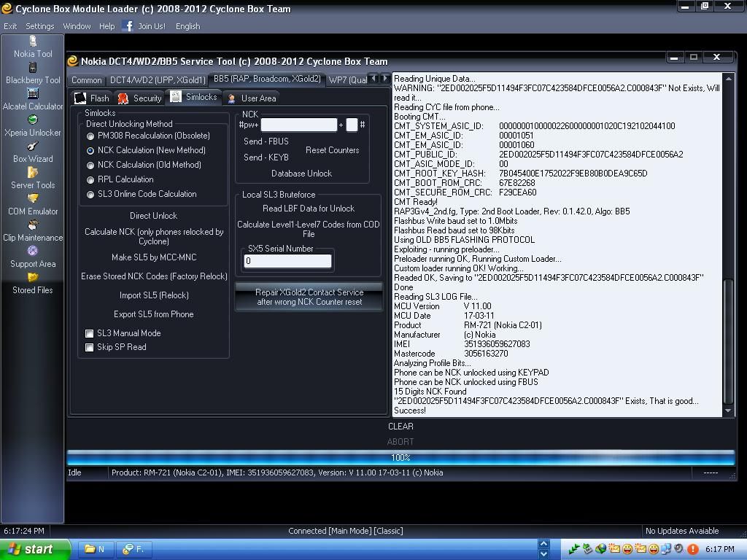Enable Skip SP Read checkbox
This screenshot has width=747, height=560.
[x=89, y=347]
